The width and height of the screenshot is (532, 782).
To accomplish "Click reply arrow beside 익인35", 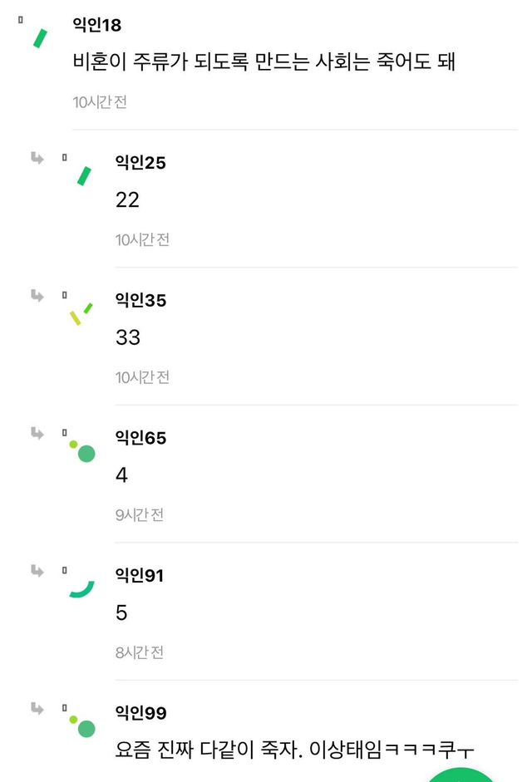I will point(37,295).
